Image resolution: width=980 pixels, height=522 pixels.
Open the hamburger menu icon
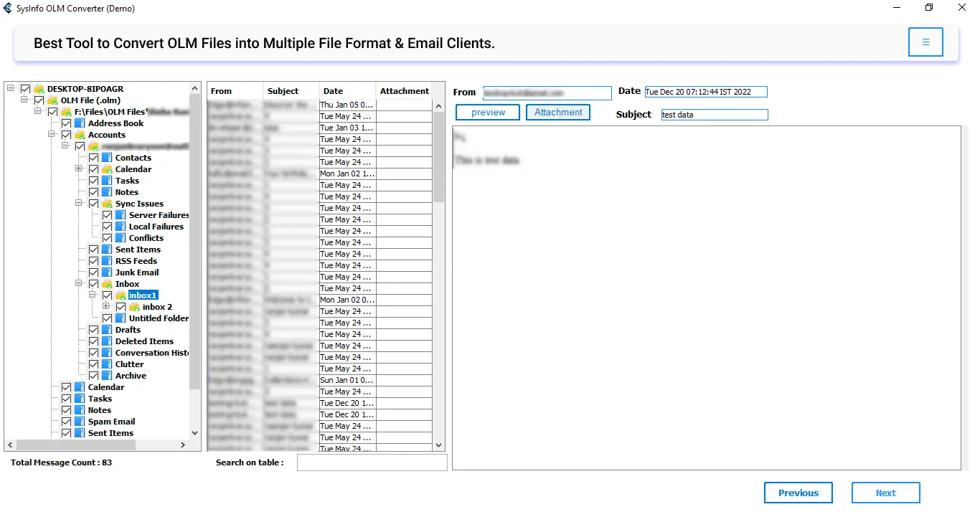pos(925,42)
